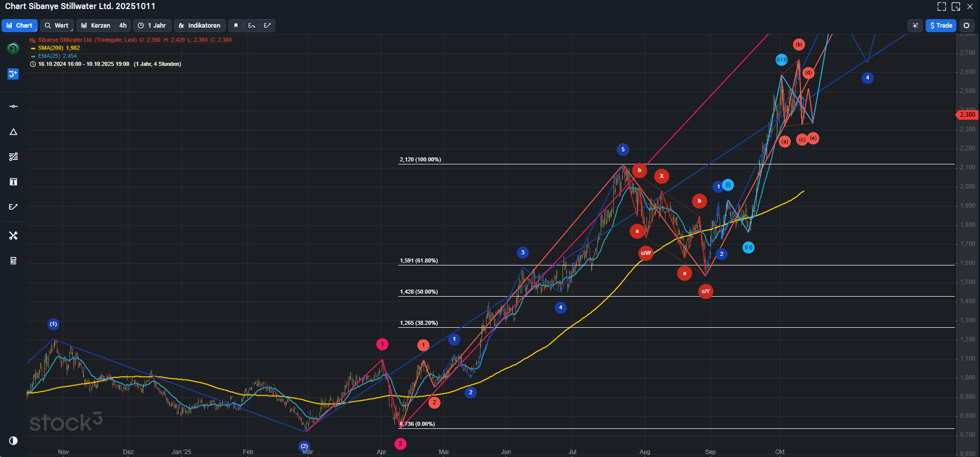Click the blue Trade button
This screenshot has width=980, height=457.
[x=941, y=26]
